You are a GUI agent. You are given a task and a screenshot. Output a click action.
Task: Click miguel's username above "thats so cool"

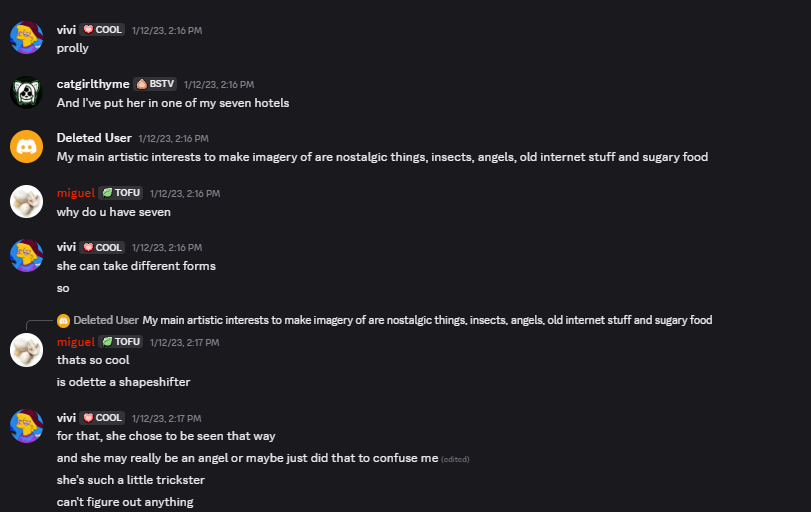pyautogui.click(x=76, y=342)
